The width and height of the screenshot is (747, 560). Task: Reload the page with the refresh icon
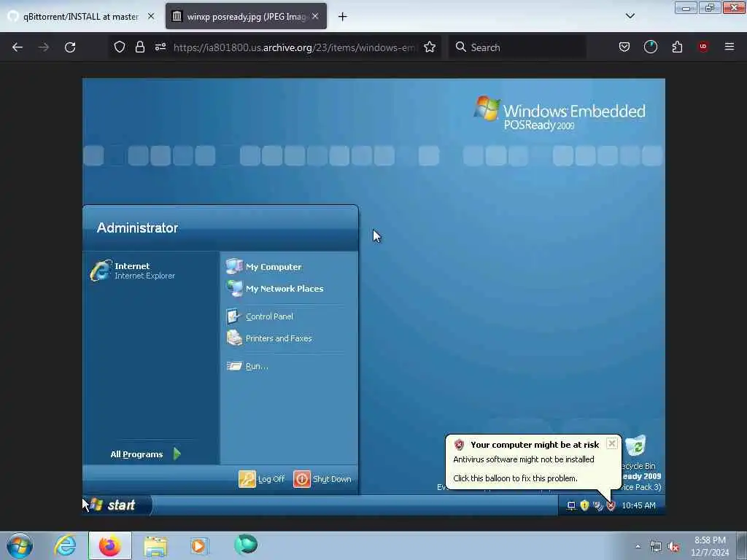pyautogui.click(x=70, y=47)
